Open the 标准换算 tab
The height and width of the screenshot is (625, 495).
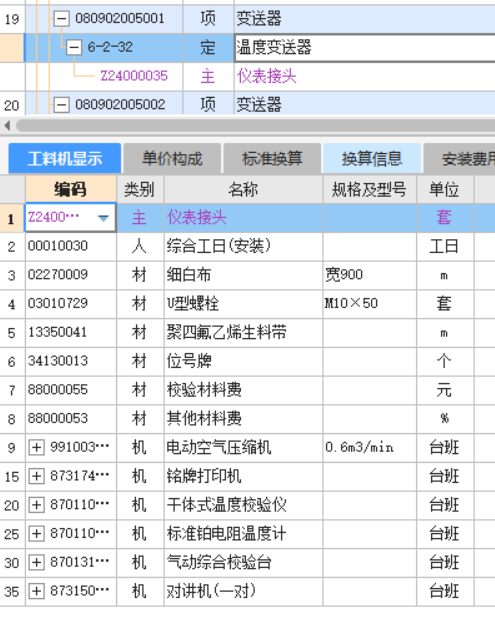[272, 159]
